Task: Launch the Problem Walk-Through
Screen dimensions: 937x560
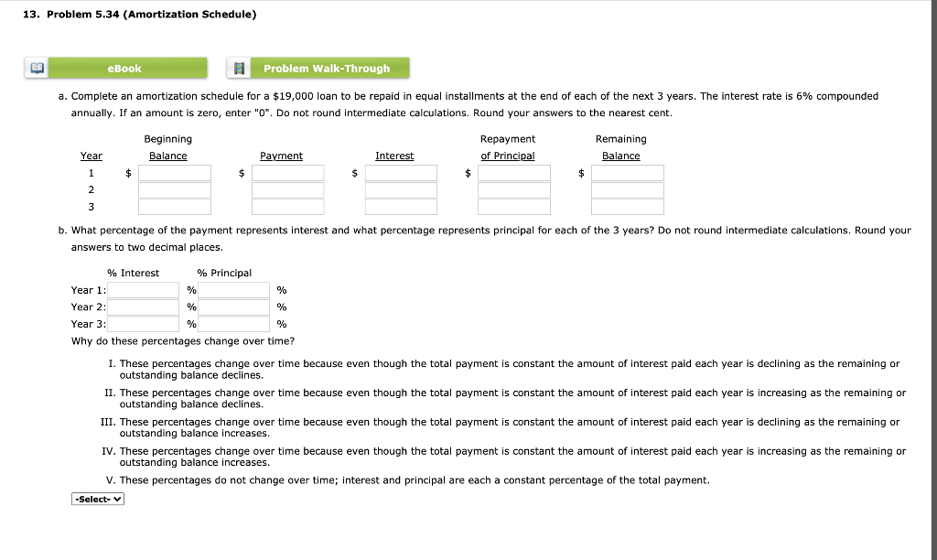Action: tap(329, 67)
